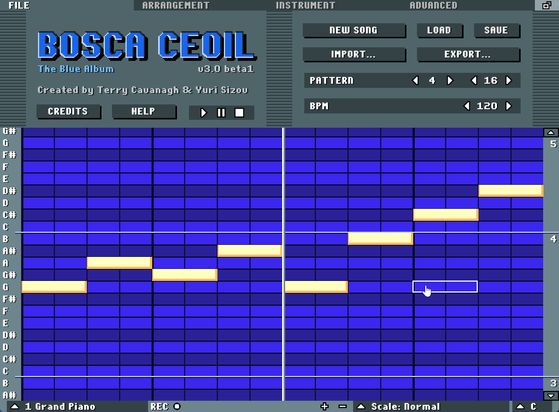Image resolution: width=559 pixels, height=412 pixels.
Task: Click the LOAD button
Action: coord(440,30)
